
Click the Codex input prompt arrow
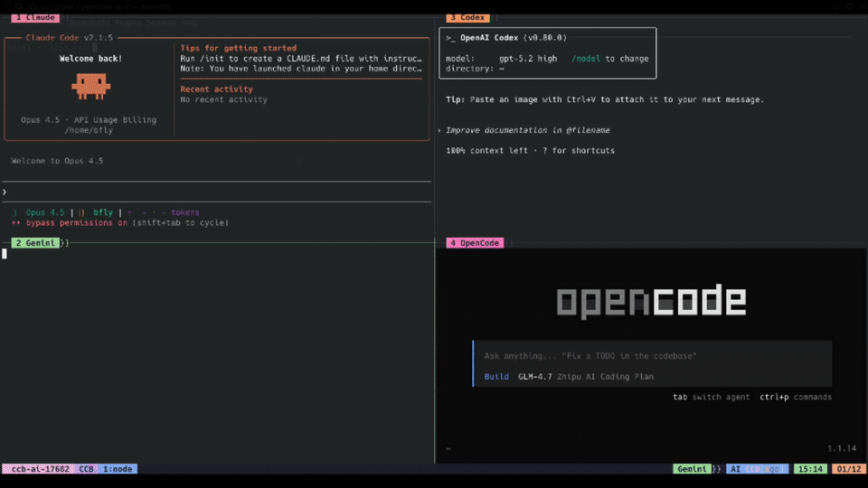[439, 130]
